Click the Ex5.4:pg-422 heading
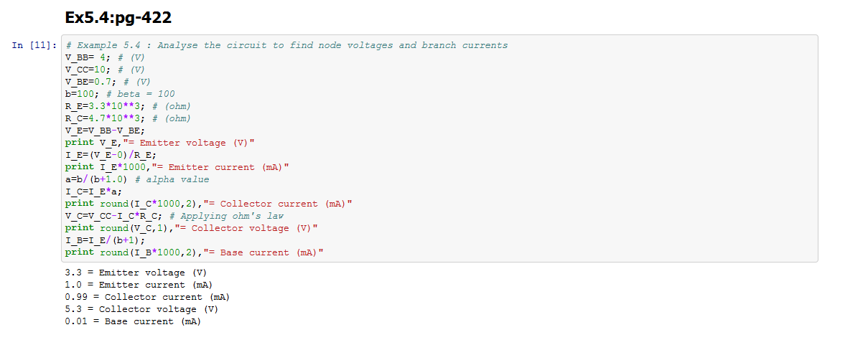 point(118,17)
